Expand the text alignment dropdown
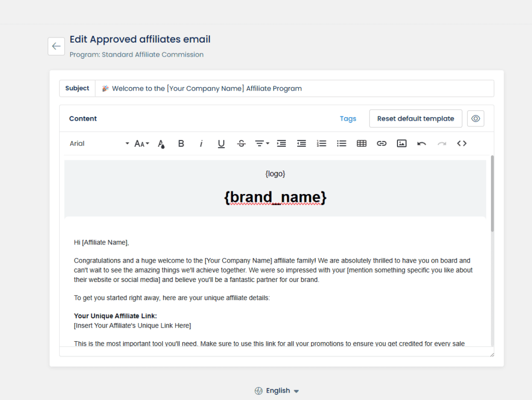This screenshot has width=532, height=400. [x=262, y=144]
